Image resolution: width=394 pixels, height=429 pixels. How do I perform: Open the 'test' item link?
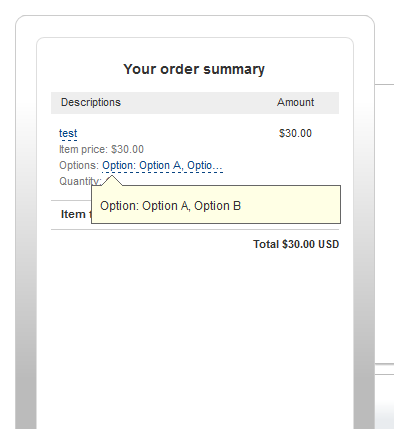[68, 133]
